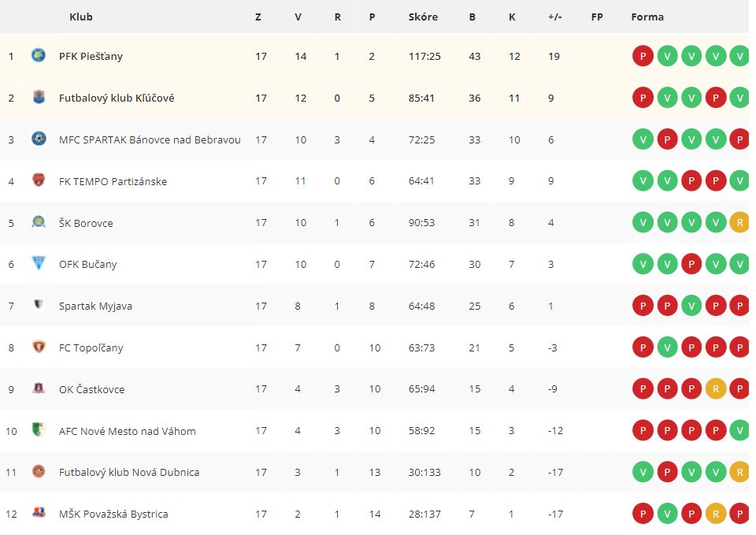Click OK Častkovce's orange R form badge
This screenshot has height=535, width=756.
[x=716, y=388]
